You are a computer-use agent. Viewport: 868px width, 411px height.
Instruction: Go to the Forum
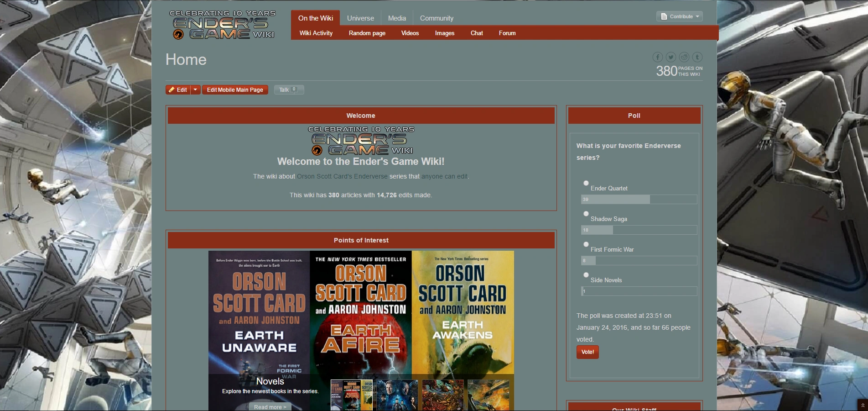coord(507,33)
